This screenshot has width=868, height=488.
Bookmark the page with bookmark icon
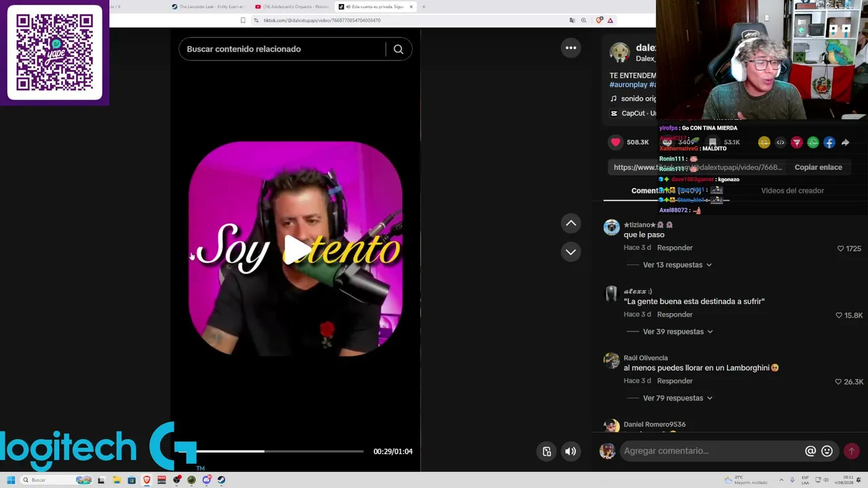point(243,20)
